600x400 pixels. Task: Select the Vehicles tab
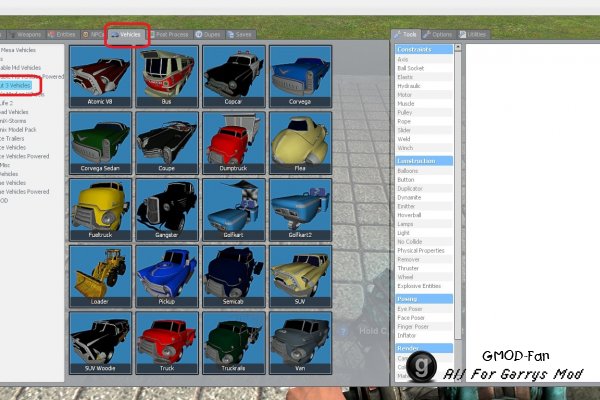[x=127, y=34]
